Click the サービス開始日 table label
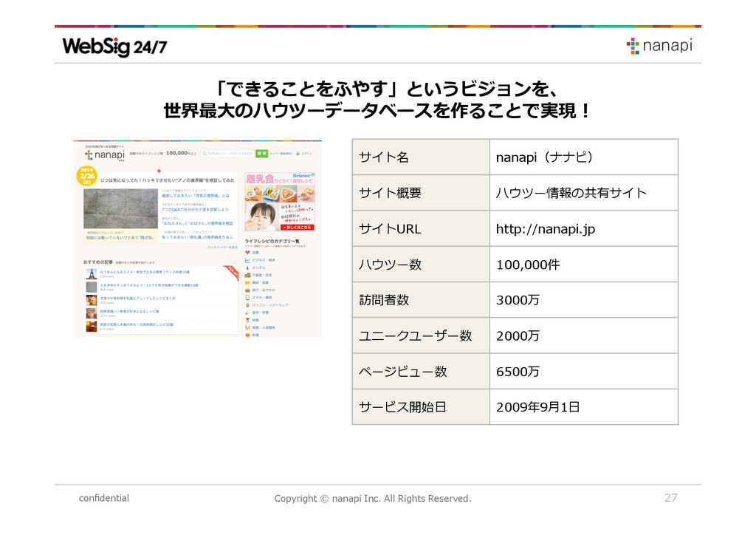The height and width of the screenshot is (535, 756). click(402, 407)
